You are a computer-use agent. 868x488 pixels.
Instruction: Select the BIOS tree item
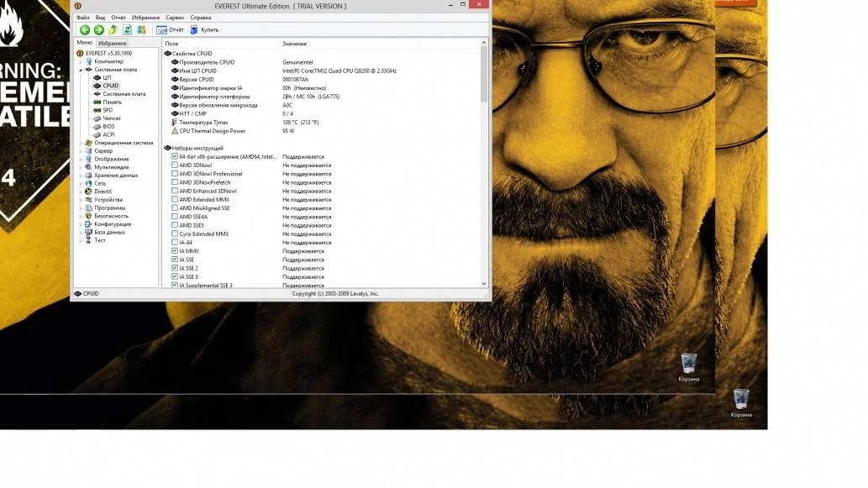click(x=108, y=127)
